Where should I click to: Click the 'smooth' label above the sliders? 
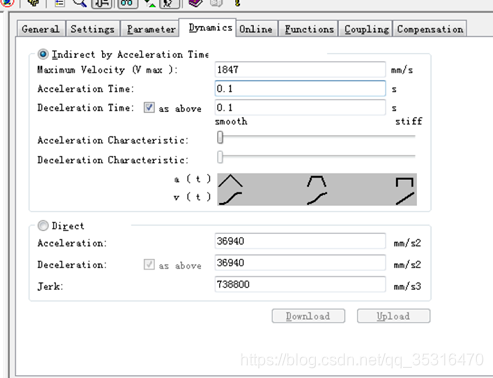coord(231,121)
